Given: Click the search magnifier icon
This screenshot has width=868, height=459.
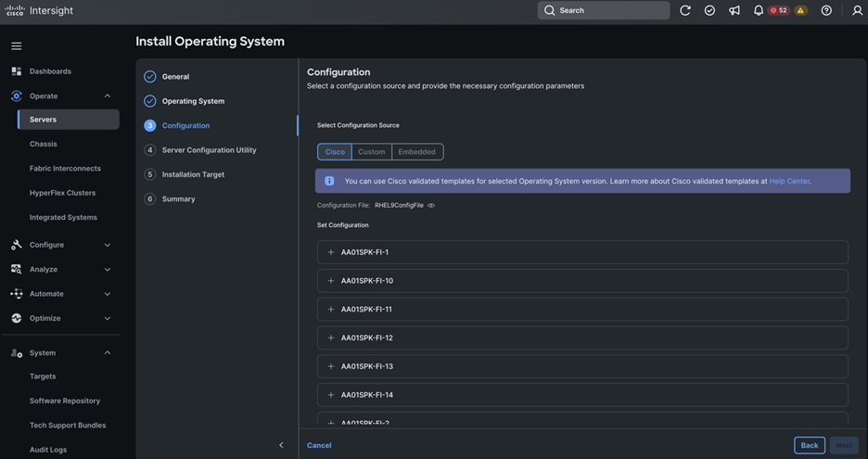Looking at the screenshot, I should click(x=549, y=10).
